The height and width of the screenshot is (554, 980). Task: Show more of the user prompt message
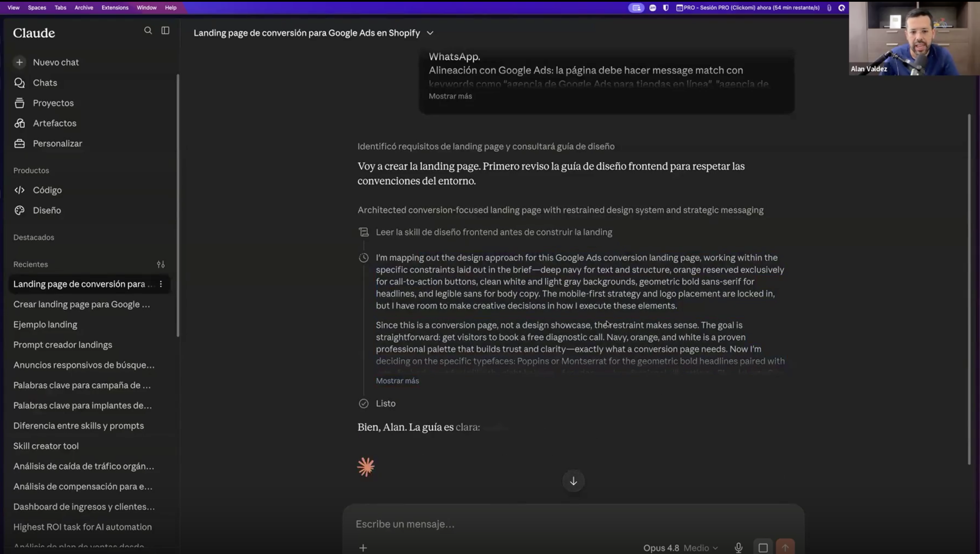click(x=450, y=96)
